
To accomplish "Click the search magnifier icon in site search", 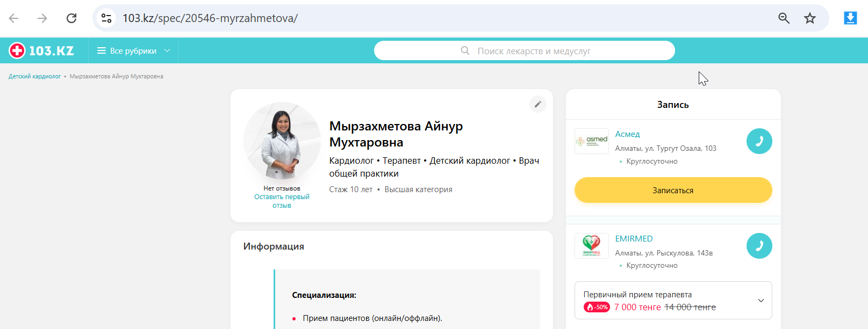I will pyautogui.click(x=465, y=50).
